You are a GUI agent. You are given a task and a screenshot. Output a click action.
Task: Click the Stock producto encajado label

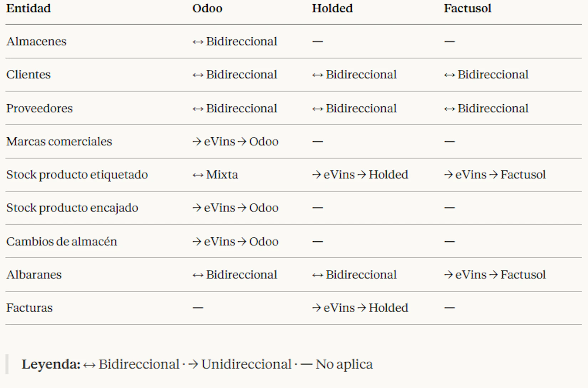pyautogui.click(x=72, y=208)
